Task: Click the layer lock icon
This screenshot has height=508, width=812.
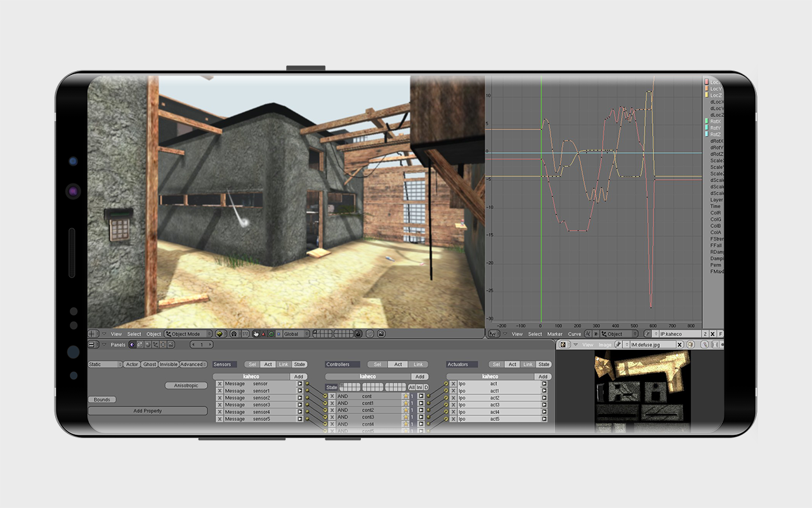Action: [358, 334]
